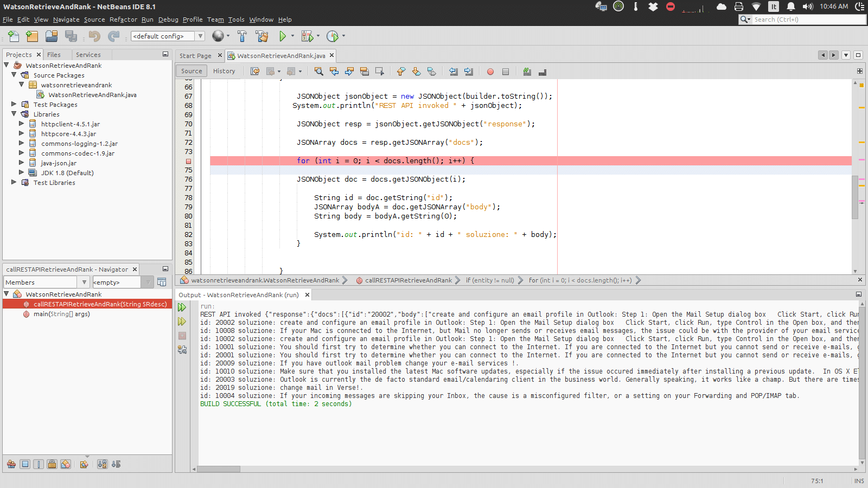This screenshot has width=868, height=488.
Task: Switch to the Services tab
Action: (88, 55)
